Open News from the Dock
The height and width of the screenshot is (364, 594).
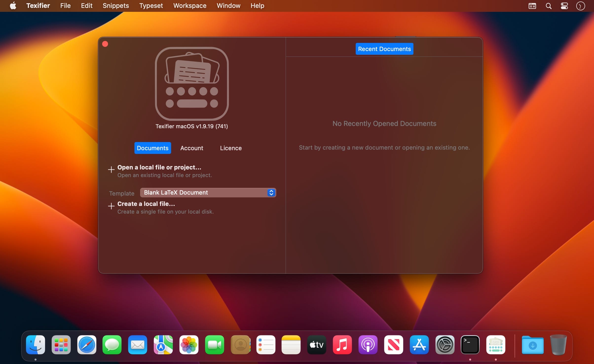394,345
